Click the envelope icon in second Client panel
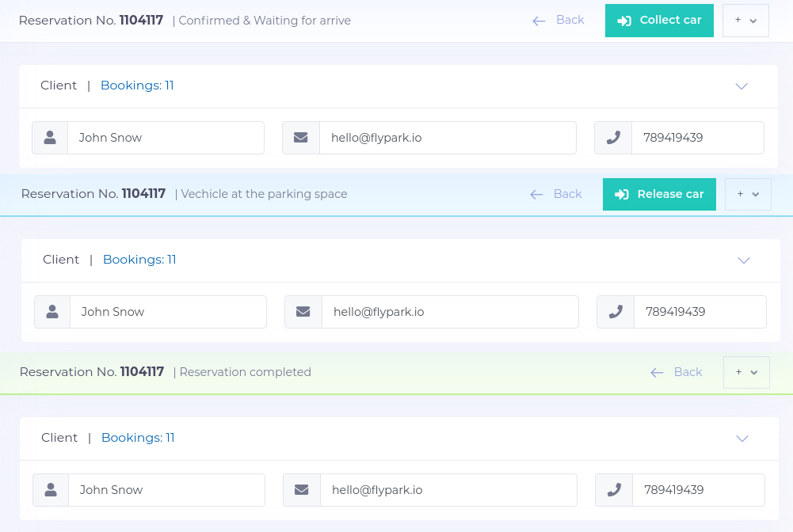 coord(303,312)
